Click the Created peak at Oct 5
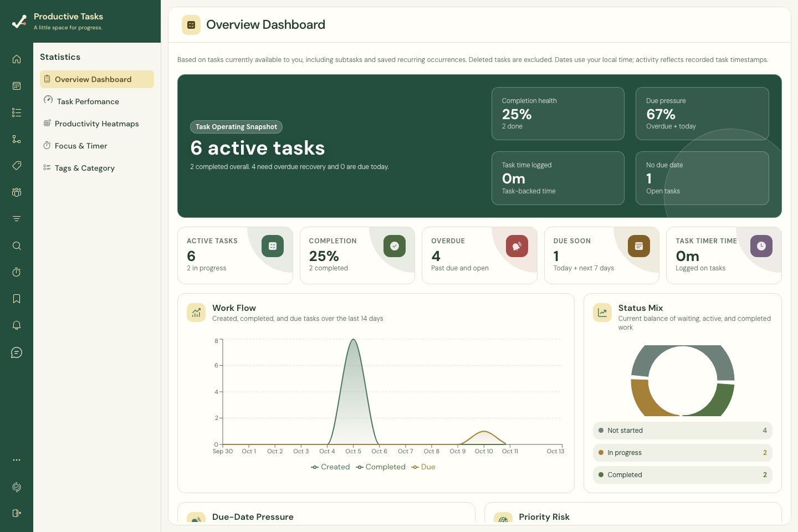Viewport: 798px width, 532px height. point(353,340)
